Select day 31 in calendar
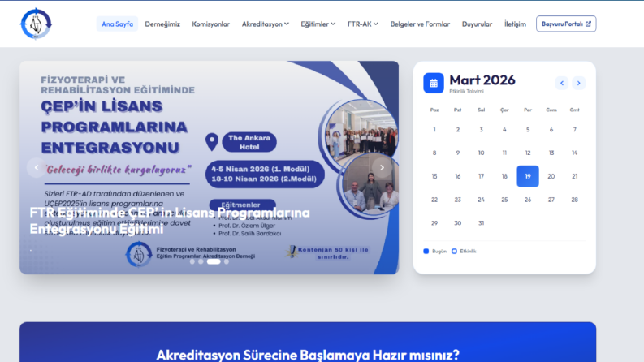Image resolution: width=644 pixels, height=362 pixels. pyautogui.click(x=481, y=223)
